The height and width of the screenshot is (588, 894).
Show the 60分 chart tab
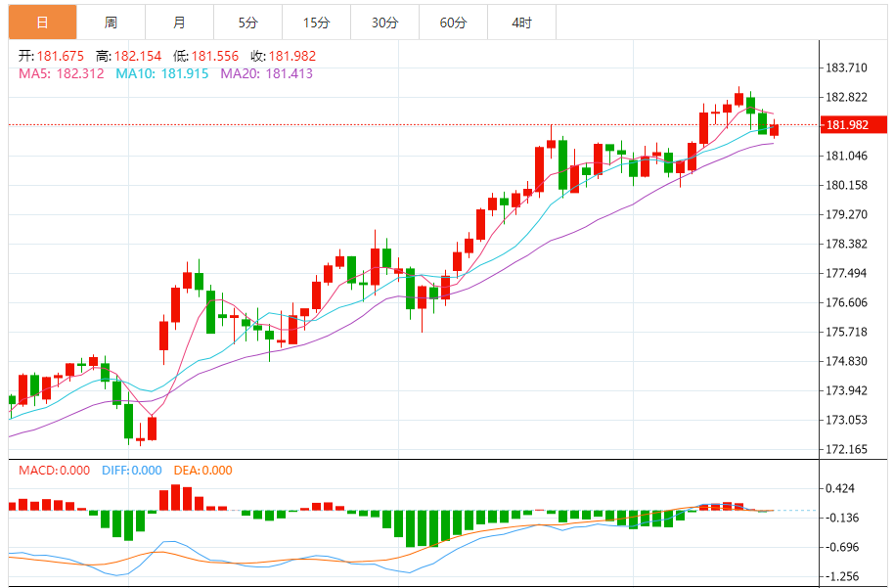coord(453,22)
